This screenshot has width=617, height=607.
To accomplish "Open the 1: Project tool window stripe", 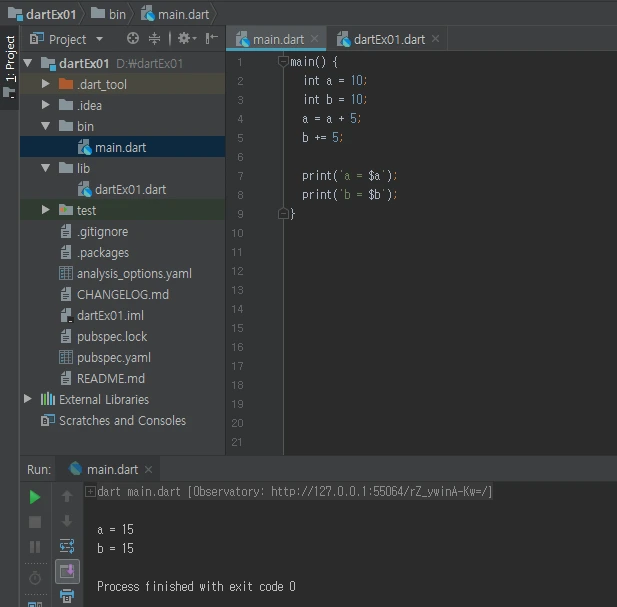I will [9, 66].
